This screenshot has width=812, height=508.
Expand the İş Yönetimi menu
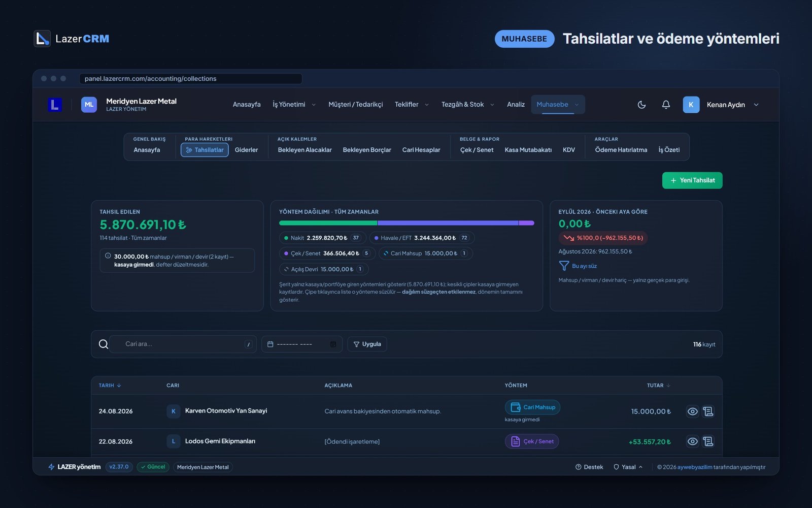point(294,105)
